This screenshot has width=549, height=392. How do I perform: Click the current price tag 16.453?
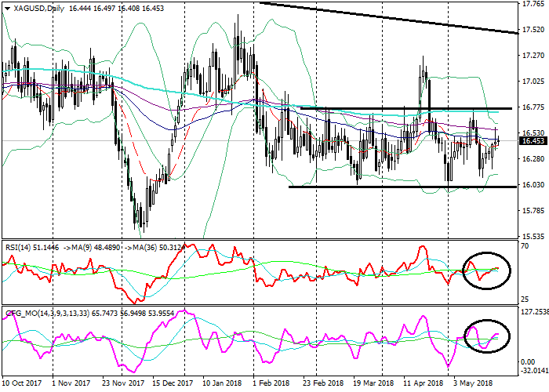[533, 141]
